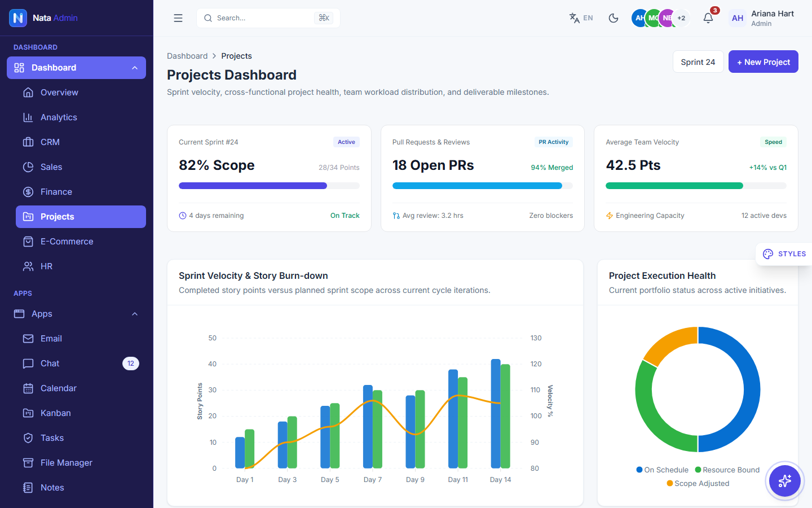Focus the Search input field
The height and width of the screenshot is (508, 812).
pos(268,18)
